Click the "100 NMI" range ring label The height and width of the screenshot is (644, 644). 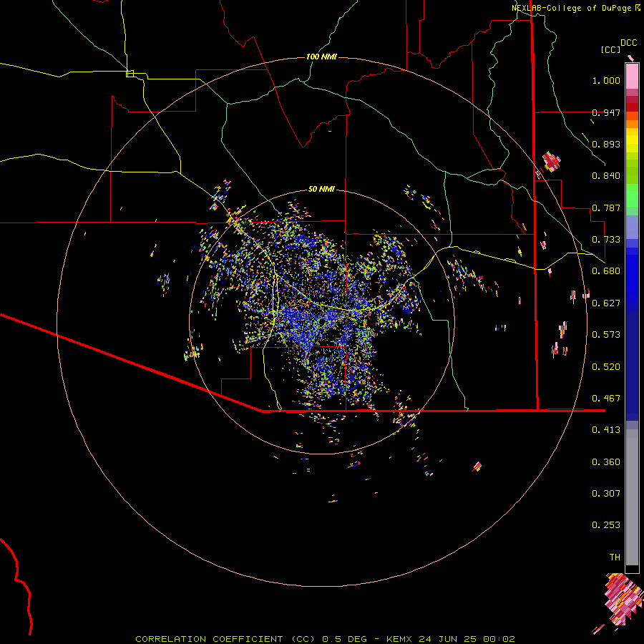coord(321,57)
